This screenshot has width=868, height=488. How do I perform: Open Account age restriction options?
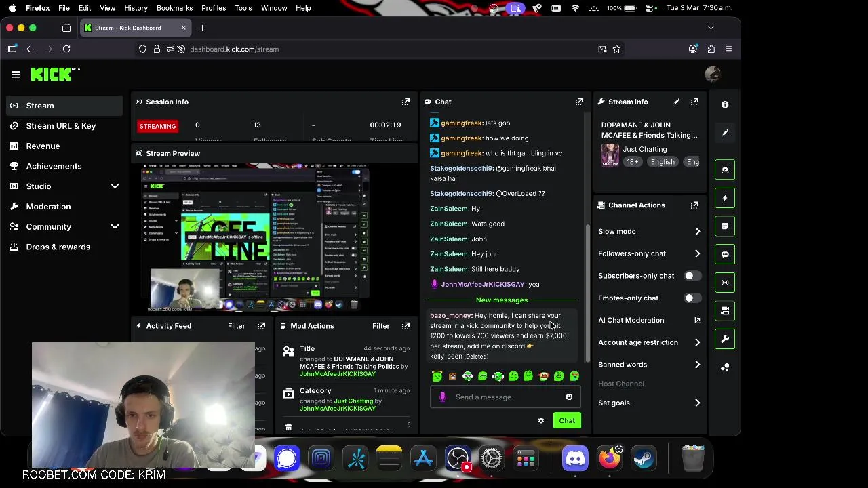click(x=650, y=342)
